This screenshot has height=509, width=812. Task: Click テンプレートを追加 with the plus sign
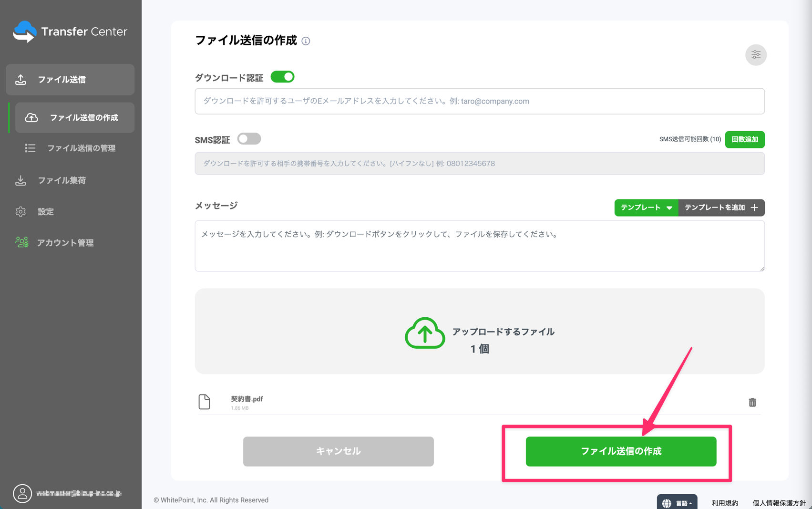(721, 208)
